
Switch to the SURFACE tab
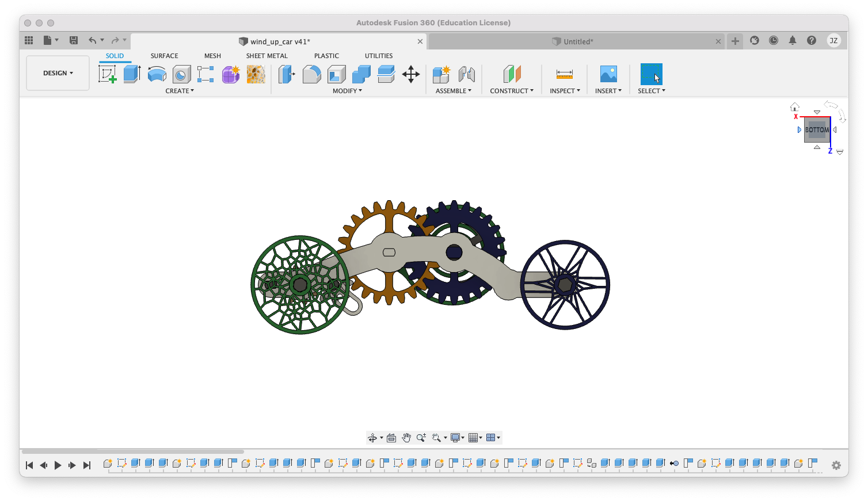165,56
